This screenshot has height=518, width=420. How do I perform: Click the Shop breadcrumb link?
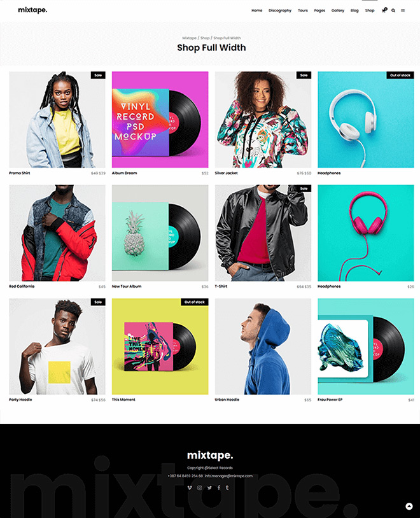coord(205,38)
